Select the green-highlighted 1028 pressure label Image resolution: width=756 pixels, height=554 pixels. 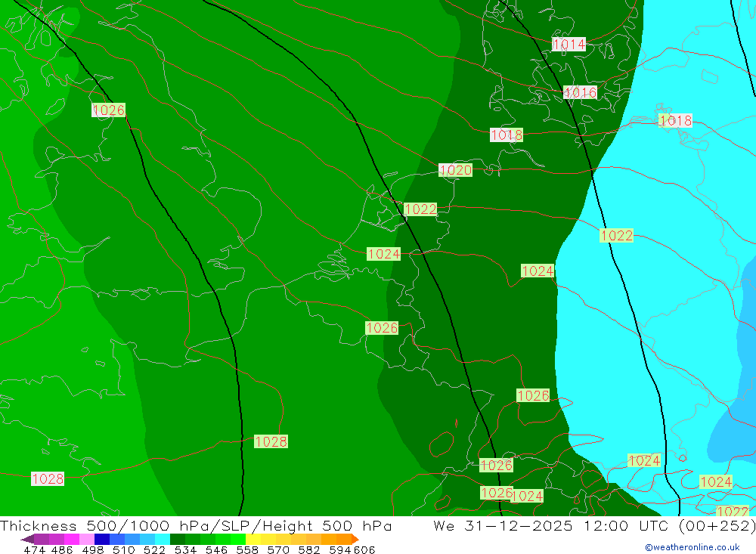pos(271,441)
